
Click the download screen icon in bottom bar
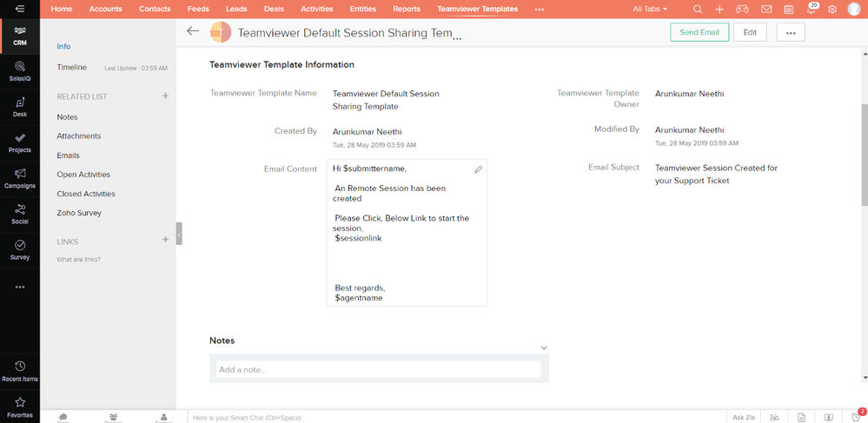click(828, 418)
